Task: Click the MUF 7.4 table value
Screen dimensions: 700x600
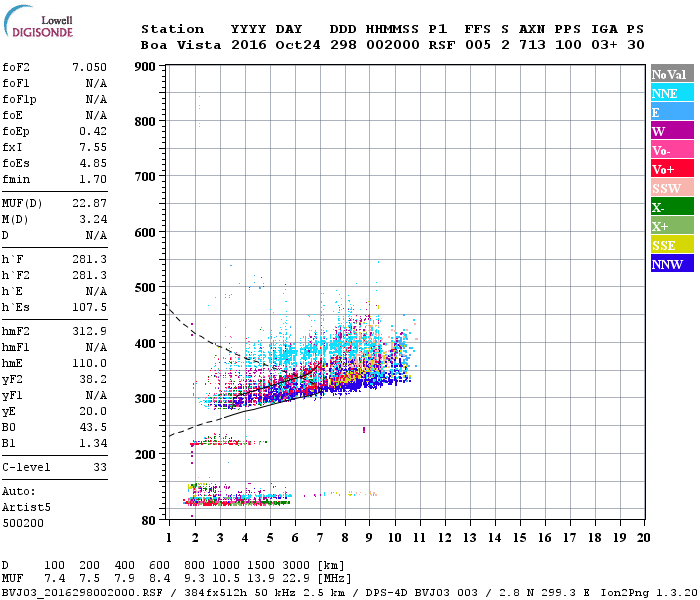Action: [54, 579]
